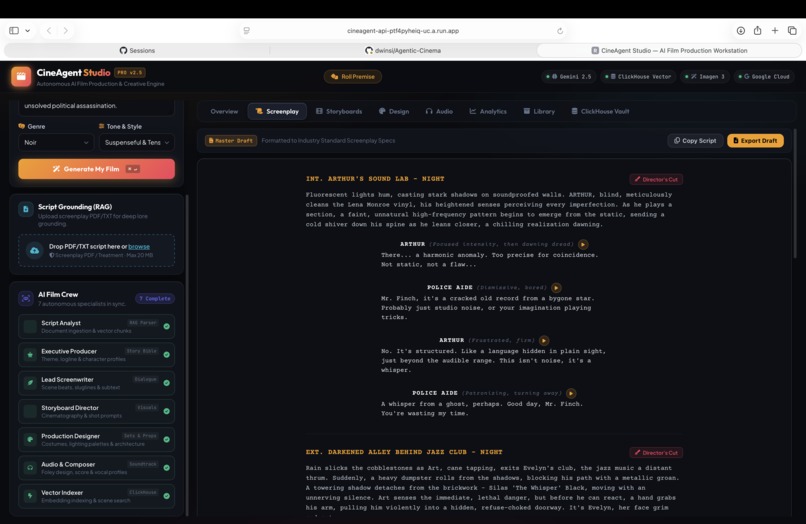Click Executive Producer green status check
The image size is (806, 524).
(x=167, y=355)
